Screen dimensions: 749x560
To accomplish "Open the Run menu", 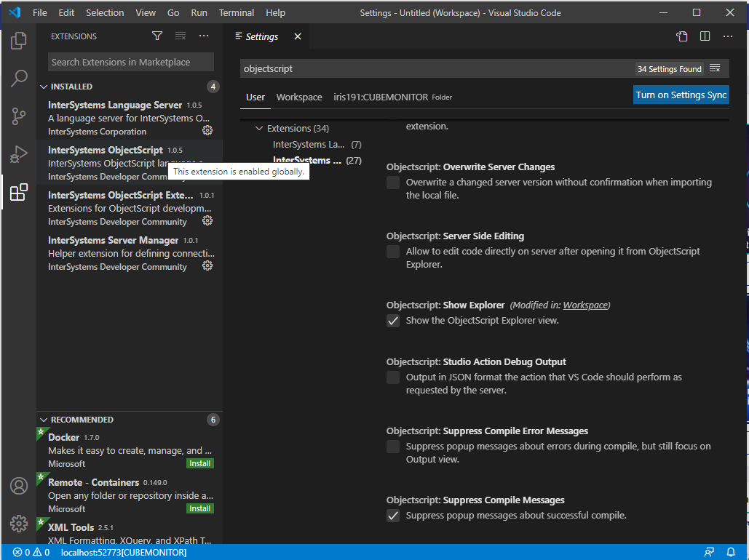I will 199,13.
